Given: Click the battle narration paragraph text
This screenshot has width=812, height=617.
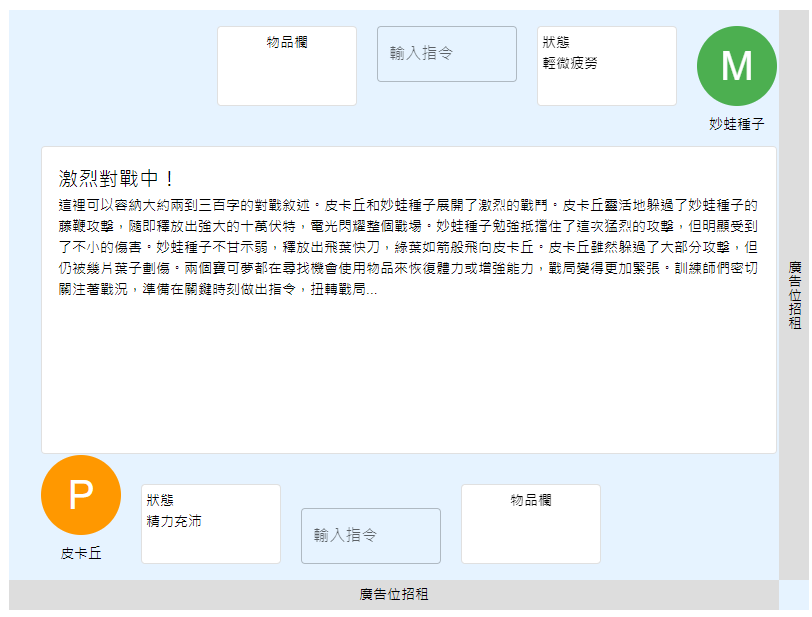Looking at the screenshot, I should pos(408,247).
